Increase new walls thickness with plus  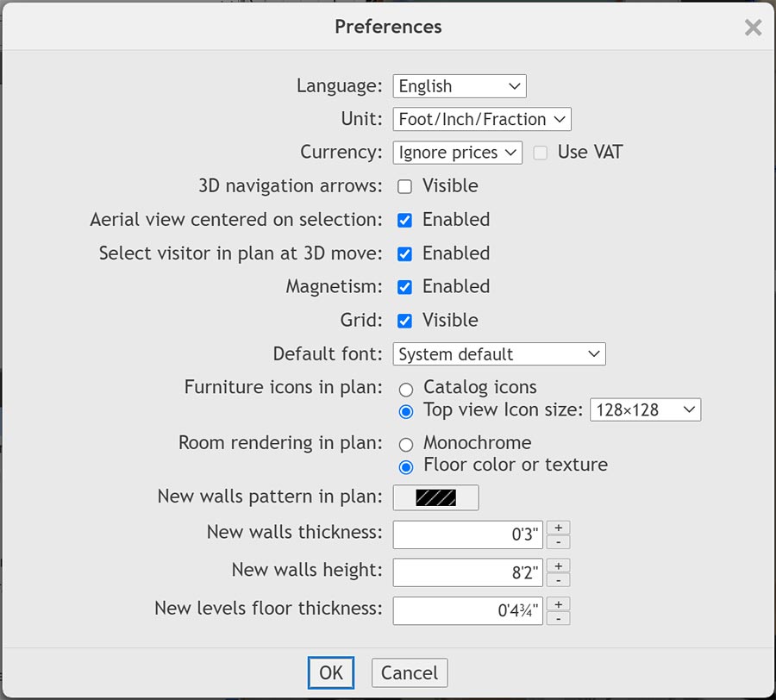pos(558,528)
